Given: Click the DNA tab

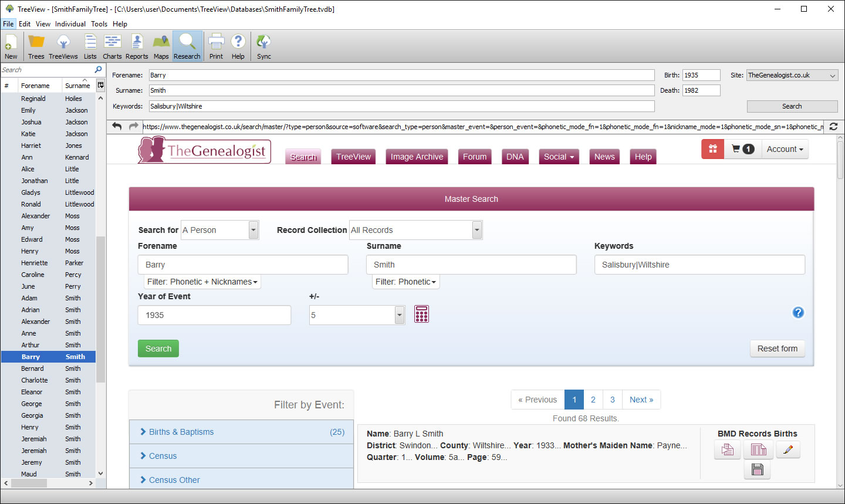Looking at the screenshot, I should tap(515, 157).
